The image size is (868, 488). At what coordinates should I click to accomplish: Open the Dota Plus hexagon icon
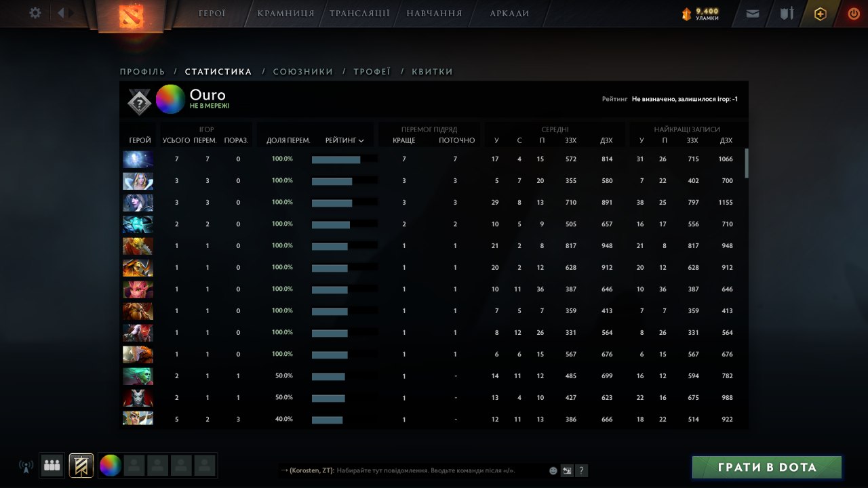(821, 14)
